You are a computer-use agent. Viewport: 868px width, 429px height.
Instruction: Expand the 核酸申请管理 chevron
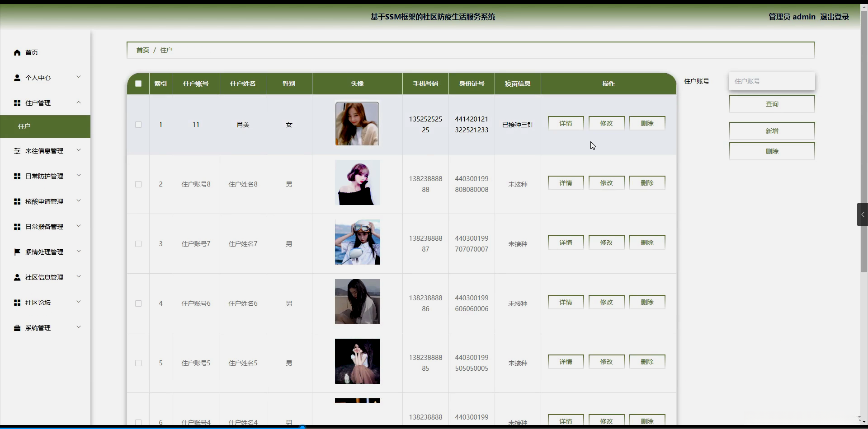click(x=79, y=201)
